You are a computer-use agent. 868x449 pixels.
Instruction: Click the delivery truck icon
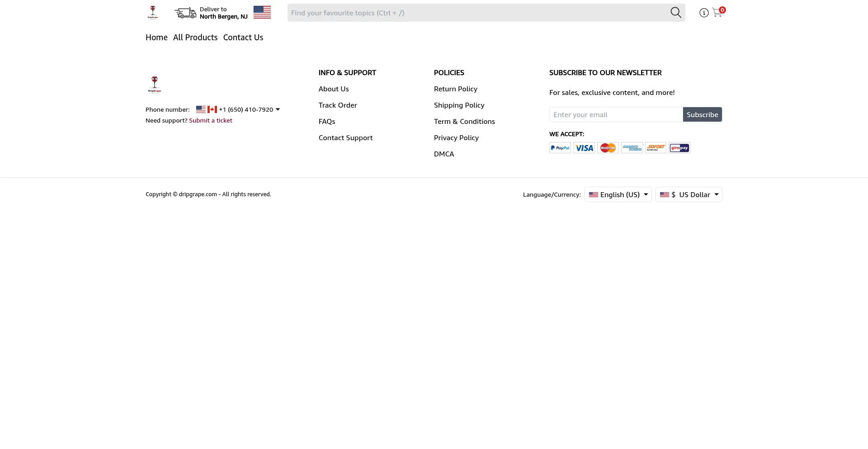tap(185, 13)
